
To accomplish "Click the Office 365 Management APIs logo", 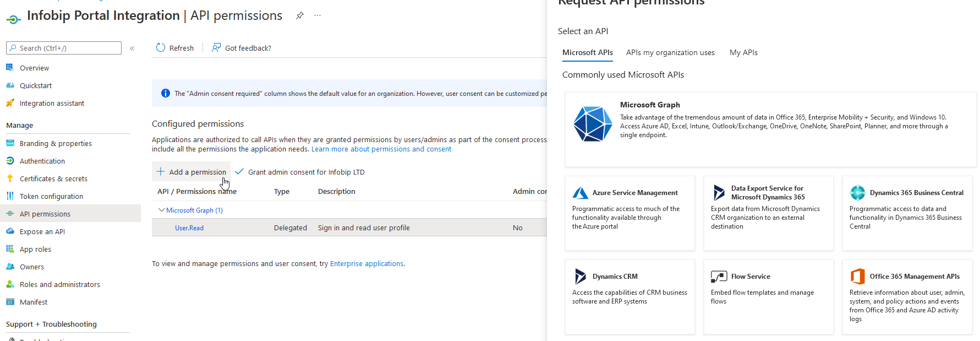I will (858, 277).
